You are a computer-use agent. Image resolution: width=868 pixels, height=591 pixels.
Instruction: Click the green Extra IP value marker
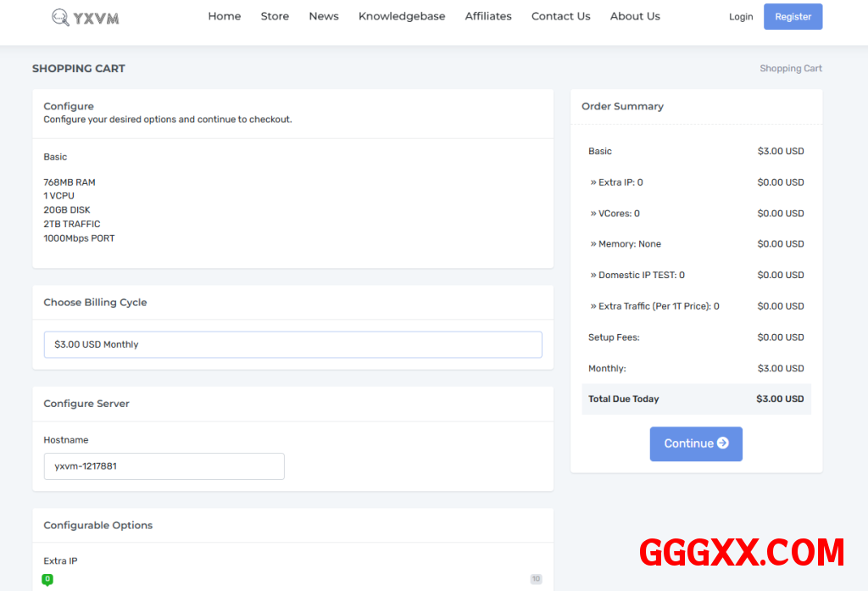click(x=47, y=579)
